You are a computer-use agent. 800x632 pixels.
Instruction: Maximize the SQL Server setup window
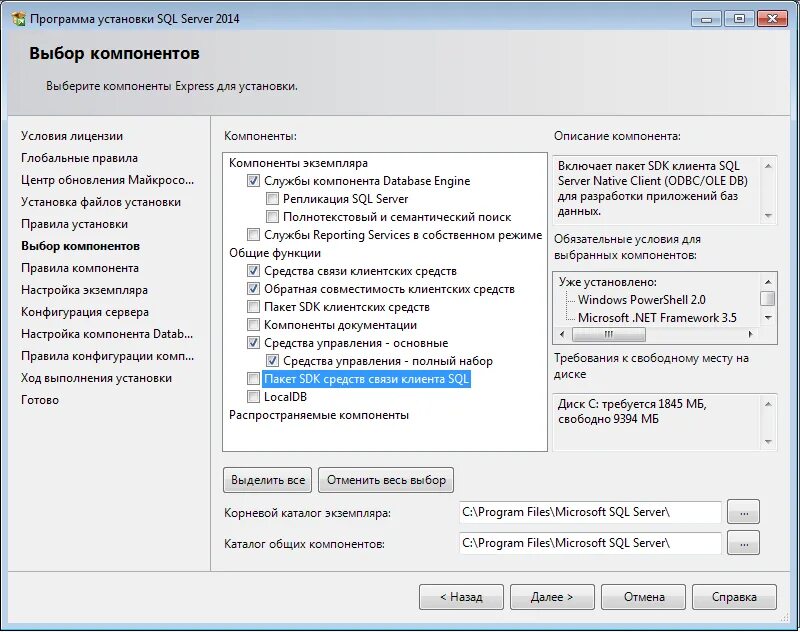point(739,19)
